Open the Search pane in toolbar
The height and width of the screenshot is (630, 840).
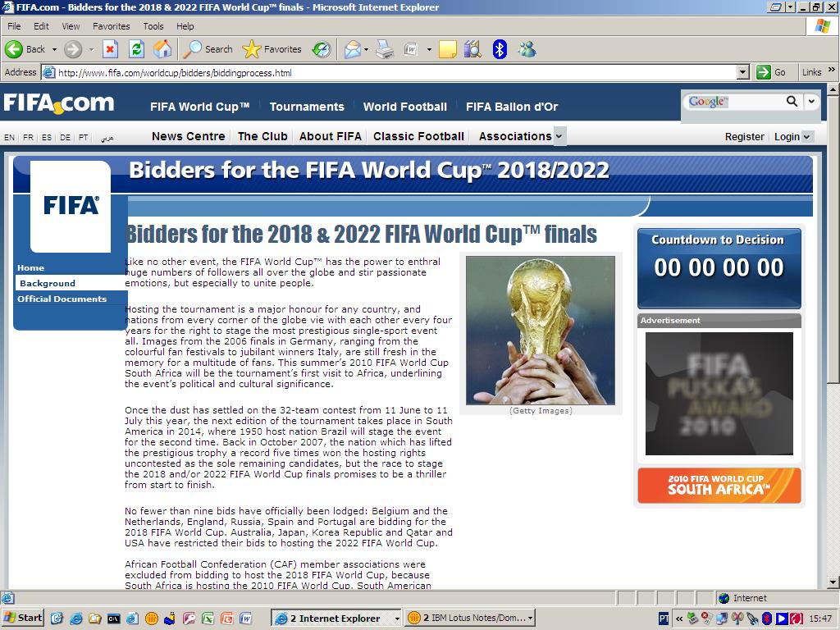click(208, 49)
